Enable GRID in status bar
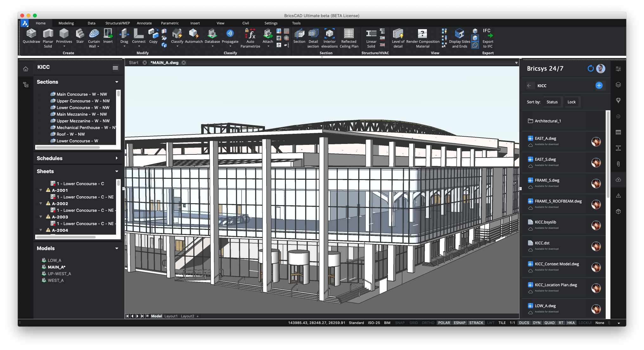The width and height of the screenshot is (644, 350). (x=414, y=323)
